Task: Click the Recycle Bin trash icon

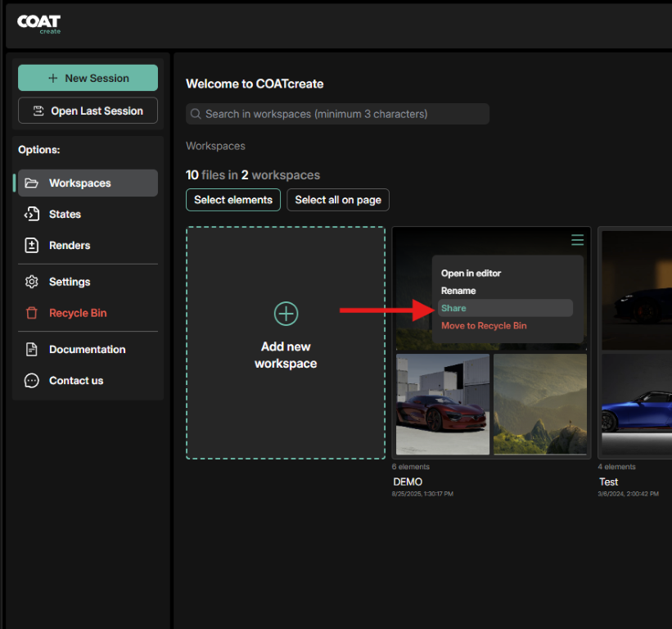Action: 32,313
